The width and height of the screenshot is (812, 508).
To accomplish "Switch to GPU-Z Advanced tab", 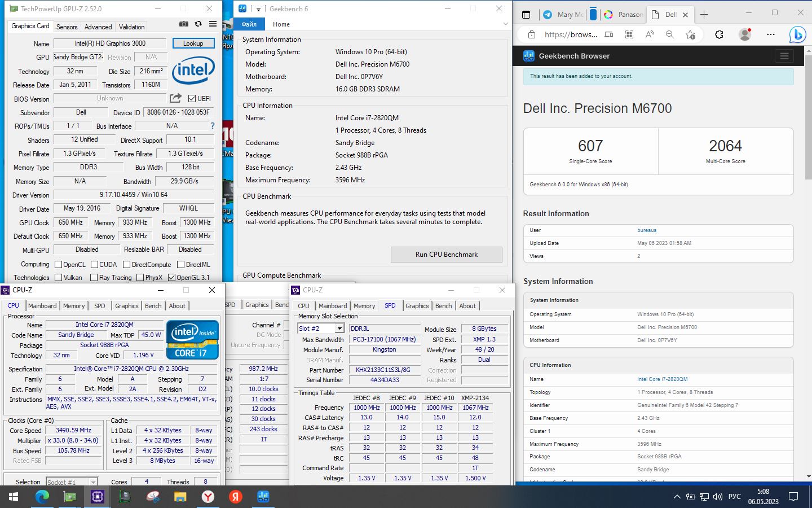I will click(x=98, y=27).
